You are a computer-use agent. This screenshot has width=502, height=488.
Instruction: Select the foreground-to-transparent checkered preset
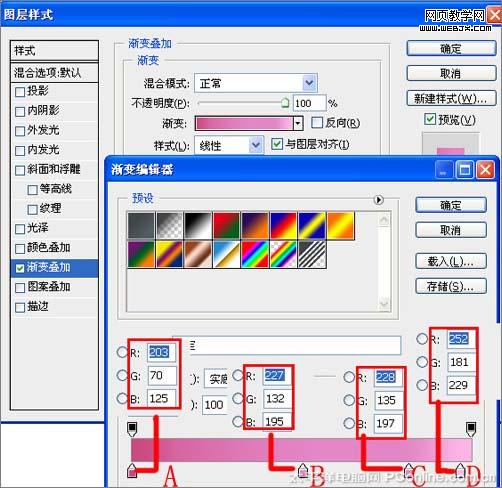tap(170, 226)
